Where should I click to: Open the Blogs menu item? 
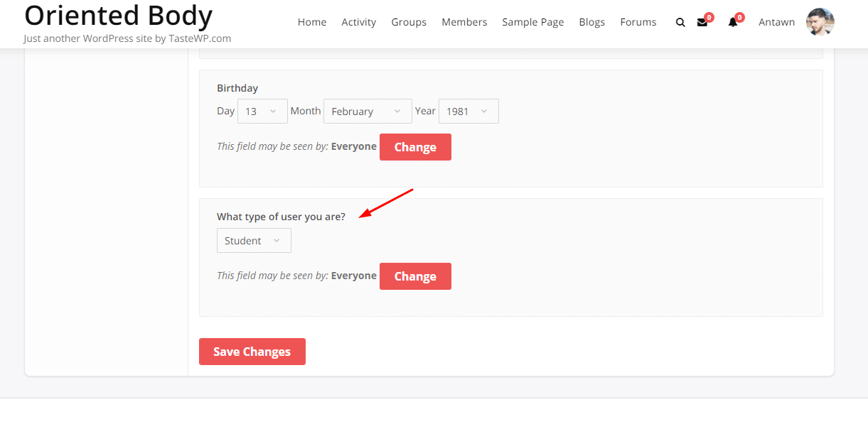click(x=591, y=22)
